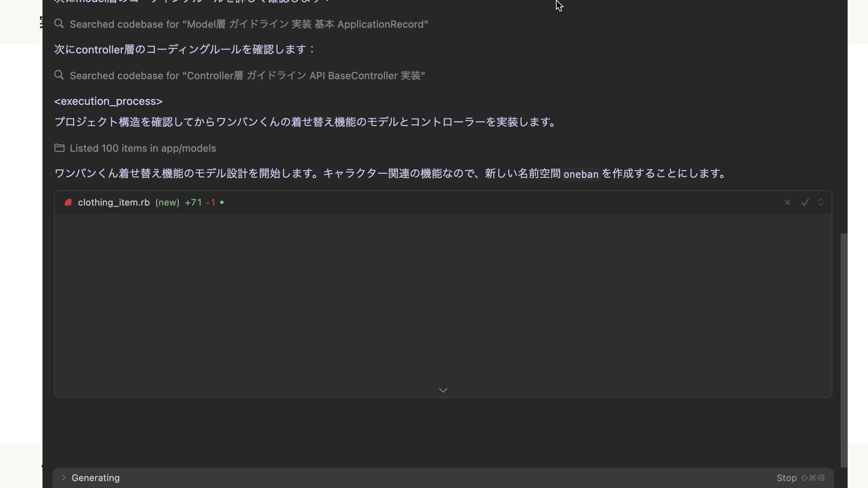Toggle code block size with up-down arrows
Image resolution: width=868 pixels, height=488 pixels.
coord(821,202)
